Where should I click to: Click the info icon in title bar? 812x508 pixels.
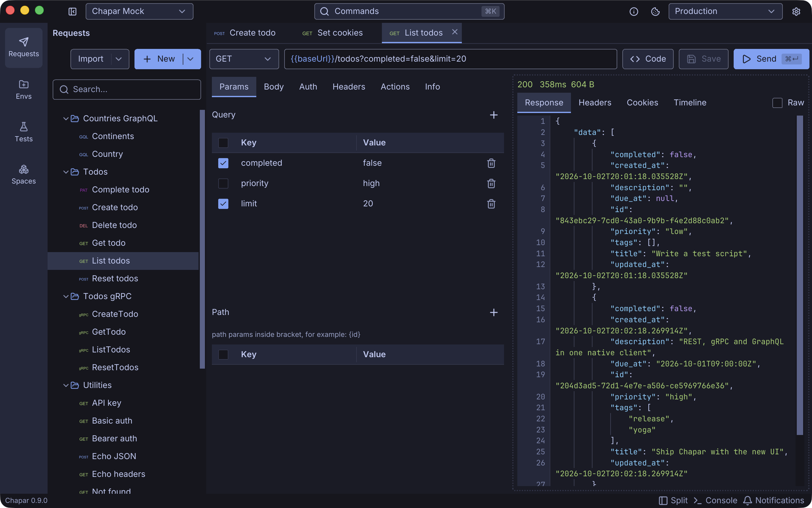coord(633,11)
